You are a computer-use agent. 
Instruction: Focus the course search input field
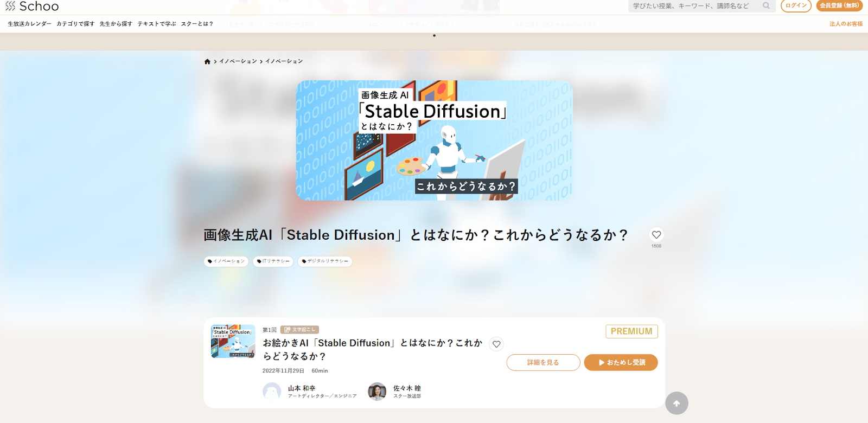click(694, 6)
